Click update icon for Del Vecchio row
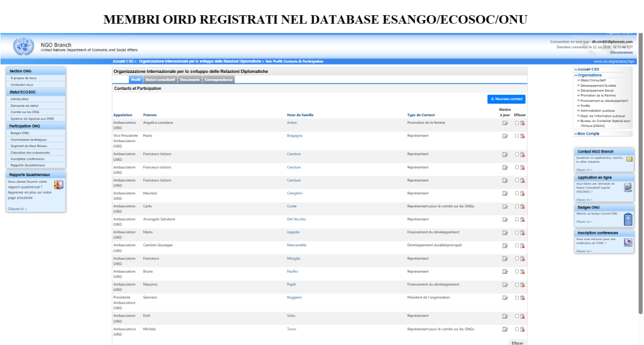 [x=505, y=220]
